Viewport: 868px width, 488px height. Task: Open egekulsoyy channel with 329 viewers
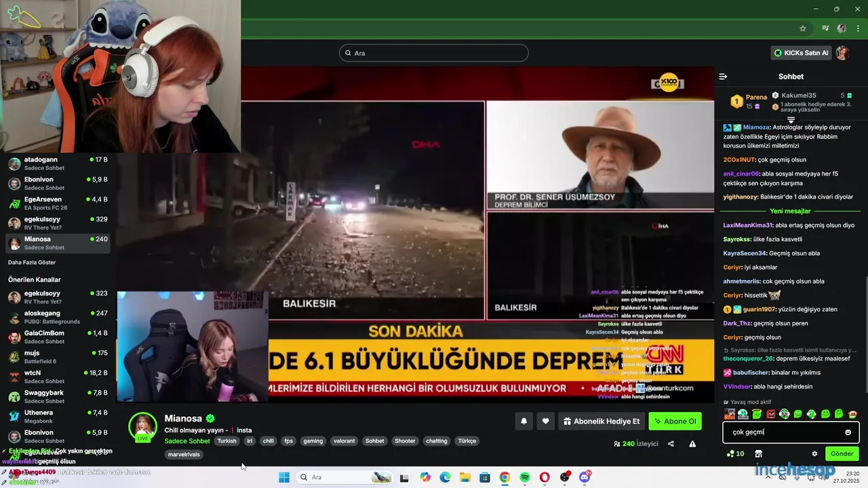coord(58,223)
